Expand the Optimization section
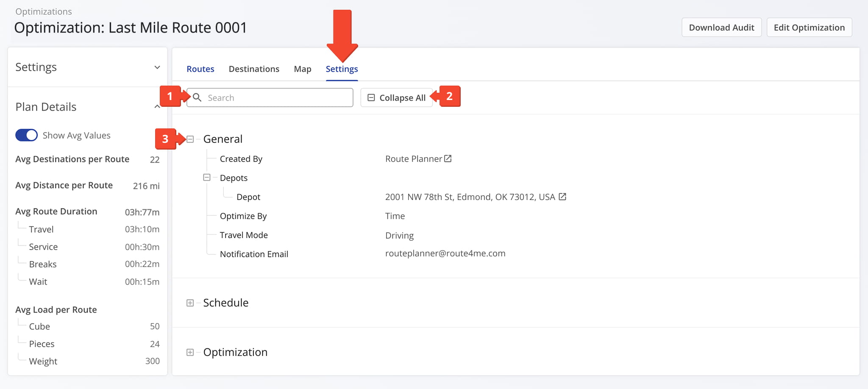Image resolution: width=868 pixels, height=389 pixels. (x=190, y=353)
